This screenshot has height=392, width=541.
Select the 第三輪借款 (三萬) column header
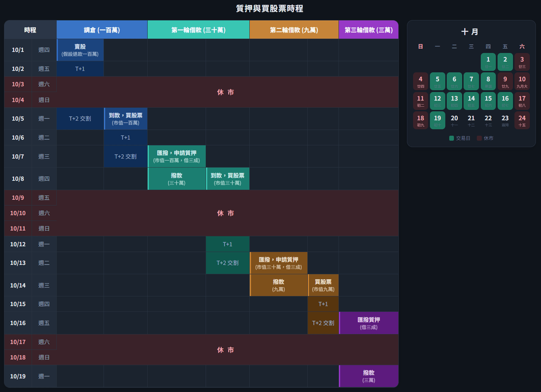pos(369,30)
